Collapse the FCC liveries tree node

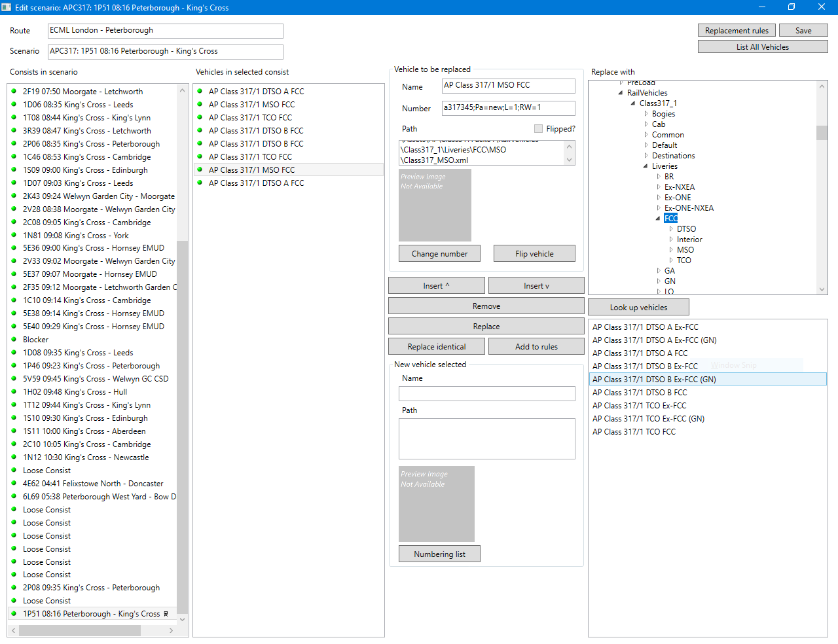pos(658,219)
